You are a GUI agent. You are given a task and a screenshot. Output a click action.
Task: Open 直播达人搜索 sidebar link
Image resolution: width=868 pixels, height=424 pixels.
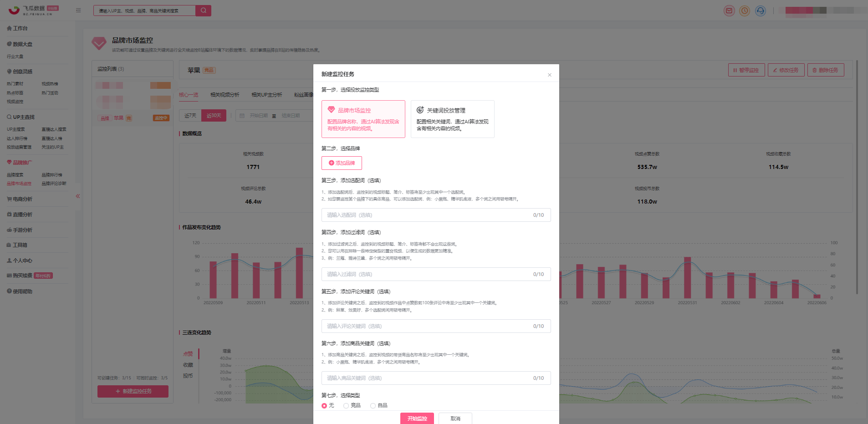point(54,129)
